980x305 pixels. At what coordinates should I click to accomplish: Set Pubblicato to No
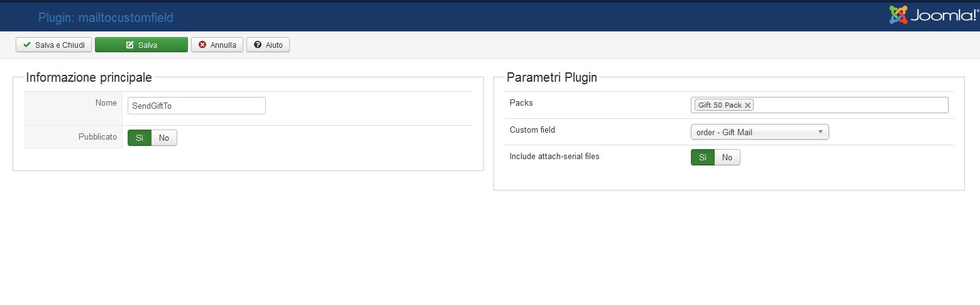pos(164,138)
